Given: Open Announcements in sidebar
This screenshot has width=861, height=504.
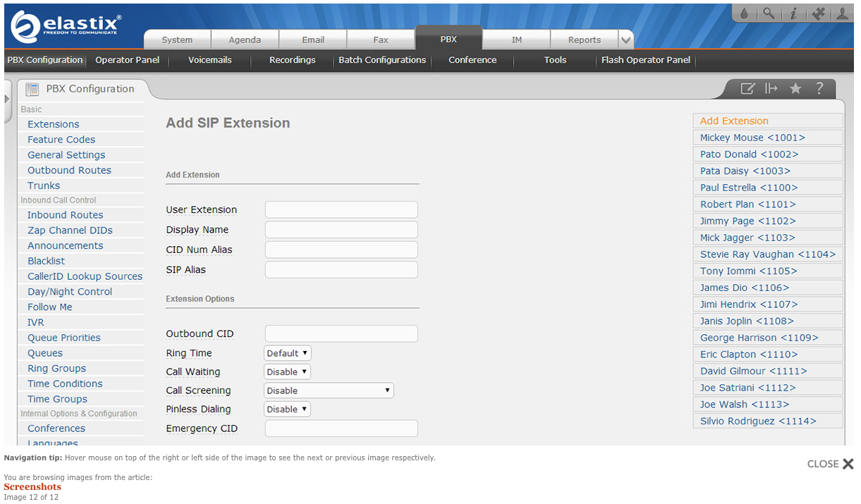Looking at the screenshot, I should [x=66, y=245].
